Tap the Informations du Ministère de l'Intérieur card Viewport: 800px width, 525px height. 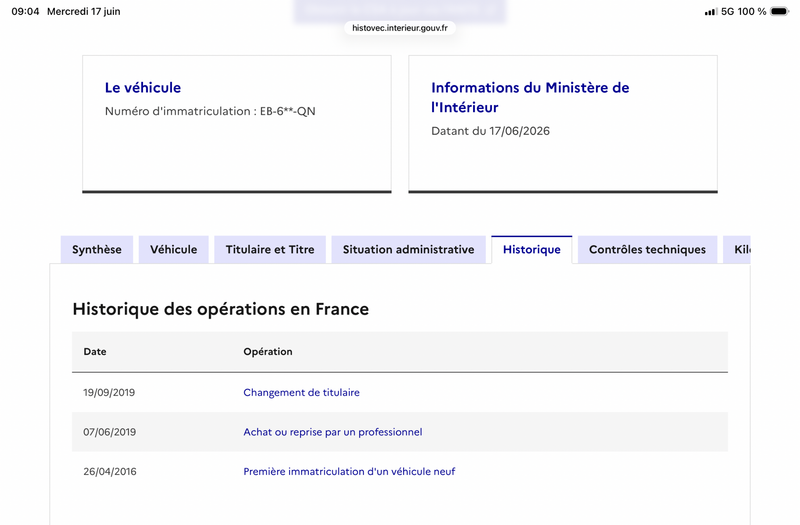[x=563, y=124]
